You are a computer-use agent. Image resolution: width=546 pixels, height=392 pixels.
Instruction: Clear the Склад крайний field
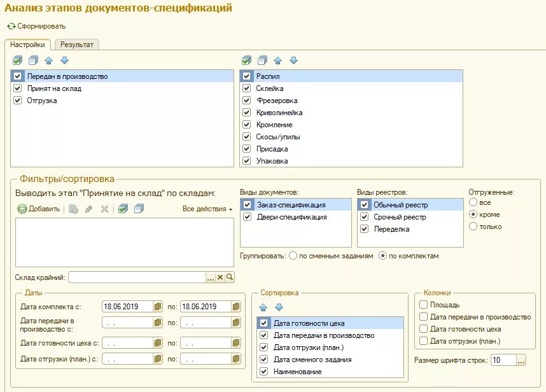(220, 277)
